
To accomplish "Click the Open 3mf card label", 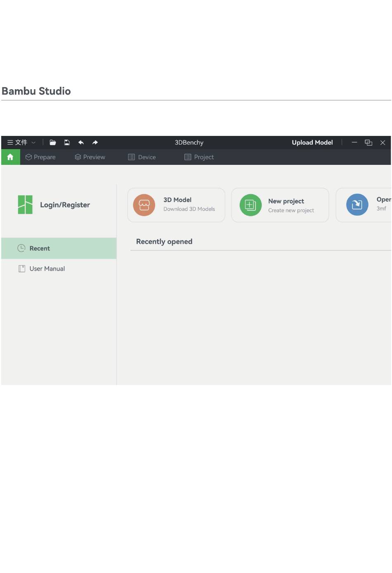I will pos(383,203).
